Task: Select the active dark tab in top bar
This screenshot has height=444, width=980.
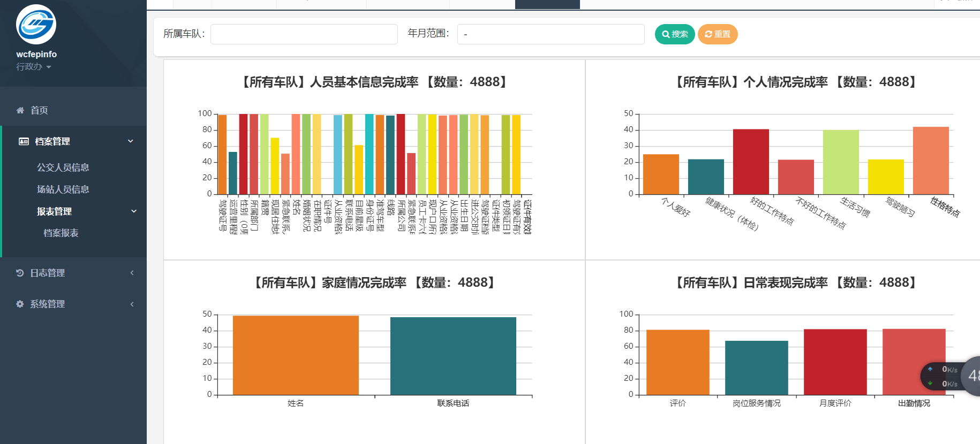Action: point(547,4)
